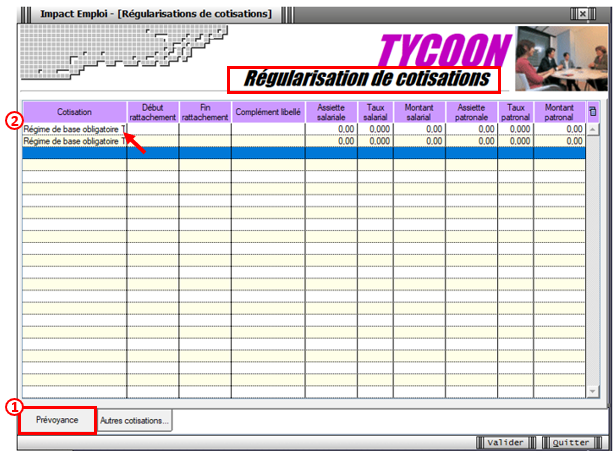Click the highlighted blue row's Cotisation cell
This screenshot has width=614, height=451.
pyautogui.click(x=74, y=153)
